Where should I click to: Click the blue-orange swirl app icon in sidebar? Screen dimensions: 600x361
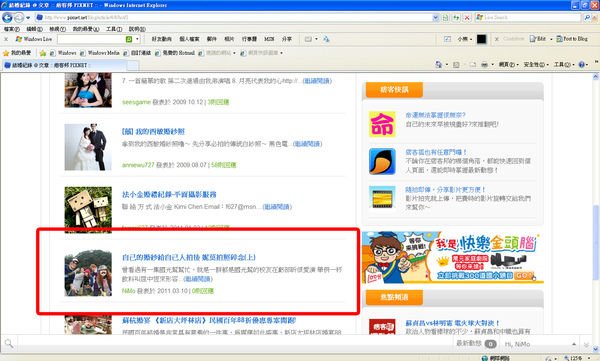[x=382, y=161]
